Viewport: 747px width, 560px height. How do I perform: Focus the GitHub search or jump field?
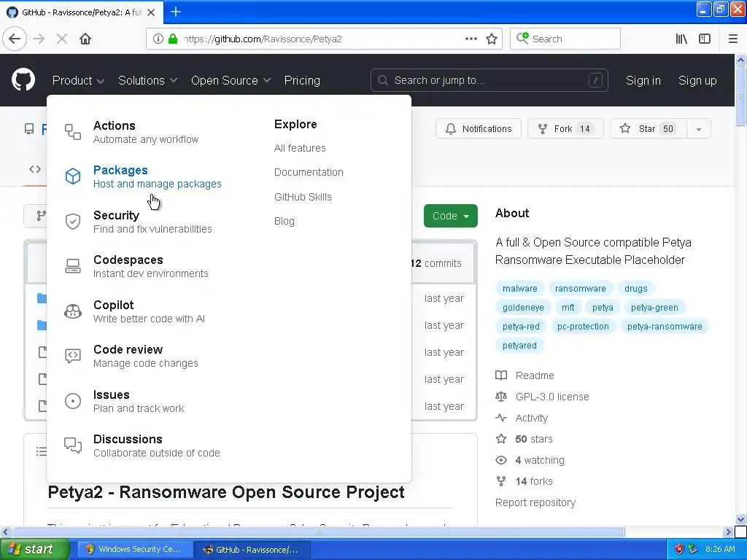click(489, 80)
